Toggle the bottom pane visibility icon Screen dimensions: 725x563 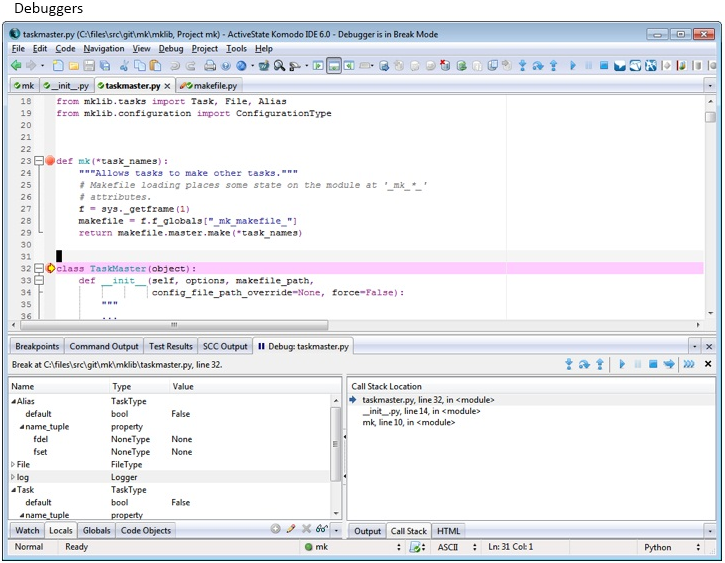pyautogui.click(x=333, y=66)
